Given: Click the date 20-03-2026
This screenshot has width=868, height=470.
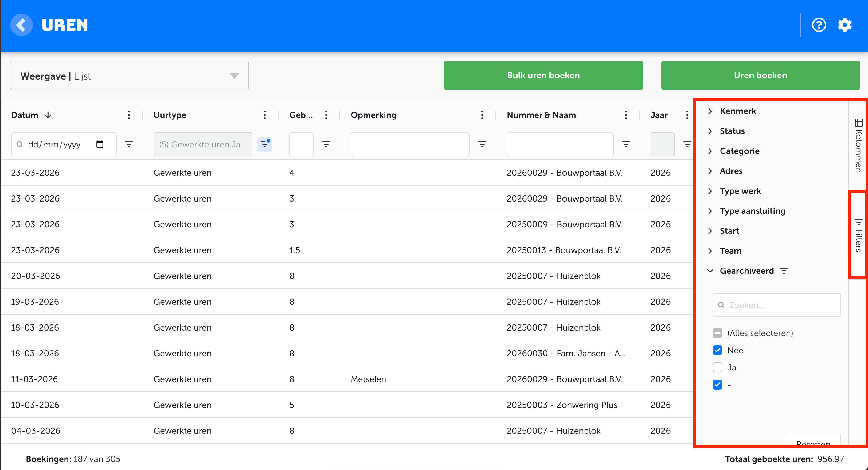Looking at the screenshot, I should (x=35, y=276).
